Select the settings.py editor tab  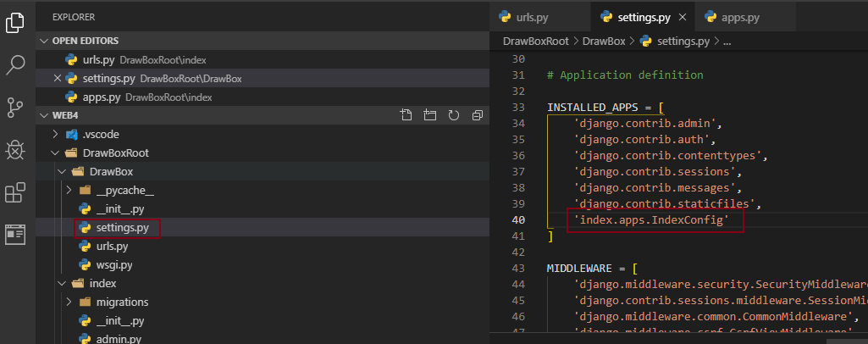pos(644,17)
